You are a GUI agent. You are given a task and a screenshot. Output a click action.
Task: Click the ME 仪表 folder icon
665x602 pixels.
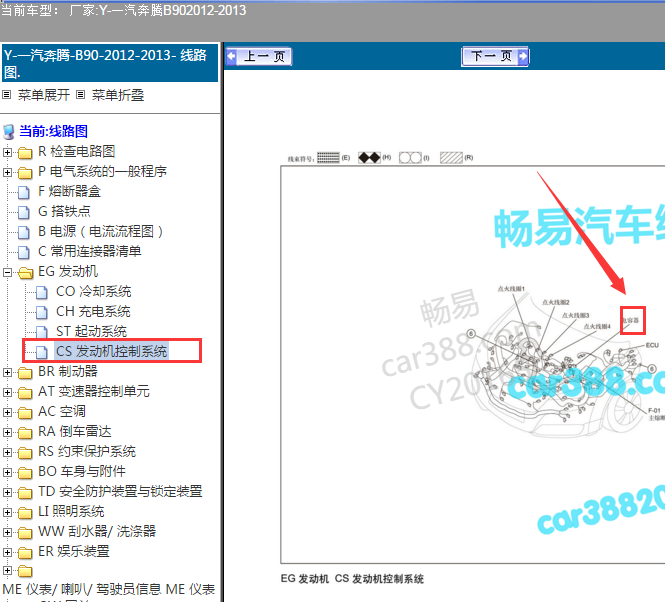pyautogui.click(x=25, y=571)
